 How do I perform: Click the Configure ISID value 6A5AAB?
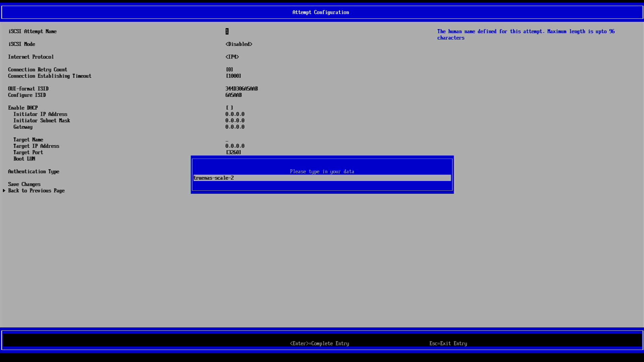[233, 95]
